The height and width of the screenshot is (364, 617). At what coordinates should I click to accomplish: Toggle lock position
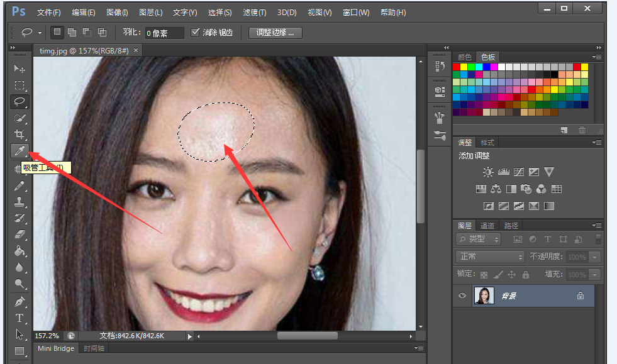[511, 275]
